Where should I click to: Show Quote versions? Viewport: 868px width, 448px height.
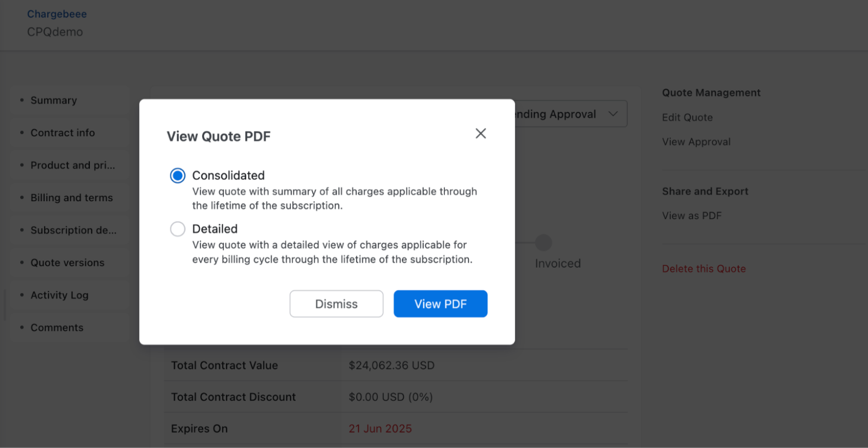click(67, 263)
